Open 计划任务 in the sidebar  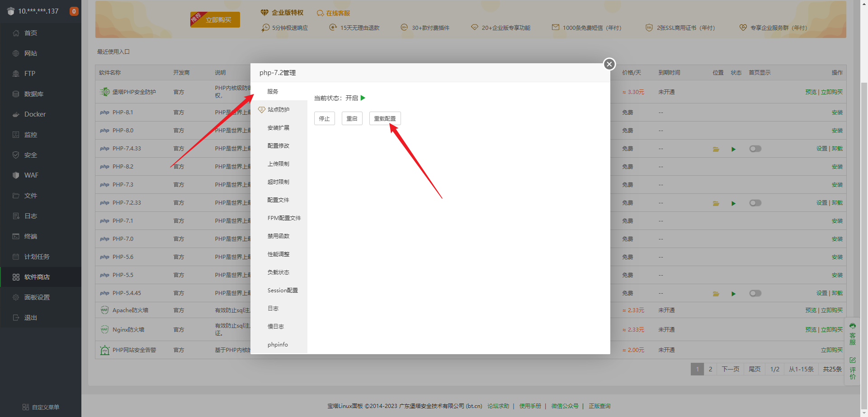(37, 257)
